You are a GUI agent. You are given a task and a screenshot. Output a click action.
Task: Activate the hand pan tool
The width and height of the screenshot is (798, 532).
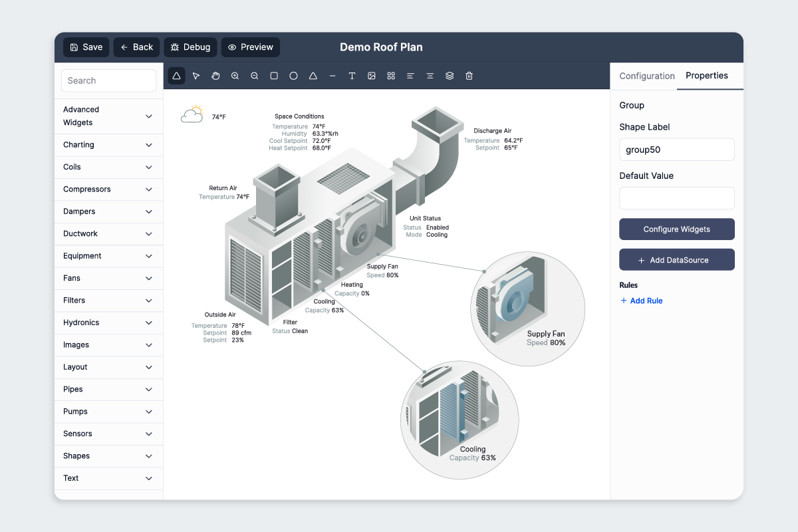tap(215, 76)
